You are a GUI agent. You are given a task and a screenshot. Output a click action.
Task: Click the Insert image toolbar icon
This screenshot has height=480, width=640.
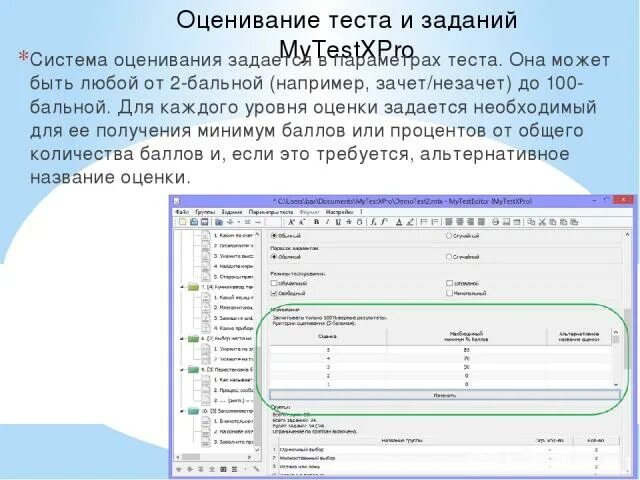(x=506, y=222)
